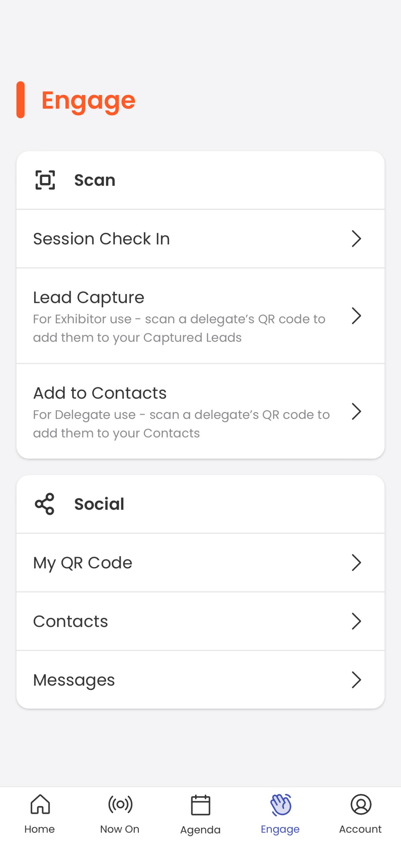Open the Home house icon
The height and width of the screenshot is (868, 401).
coord(40,804)
